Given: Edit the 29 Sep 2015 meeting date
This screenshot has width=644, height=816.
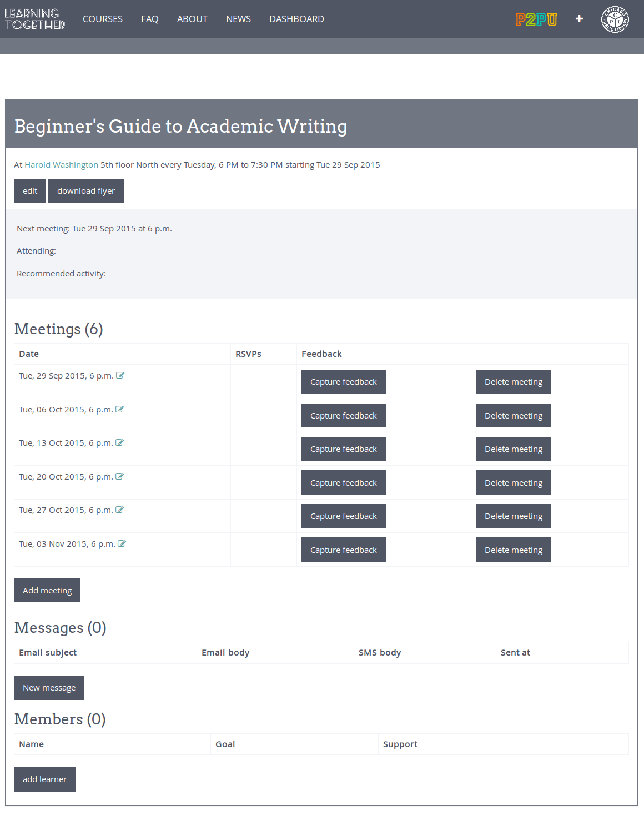Looking at the screenshot, I should coord(120,376).
